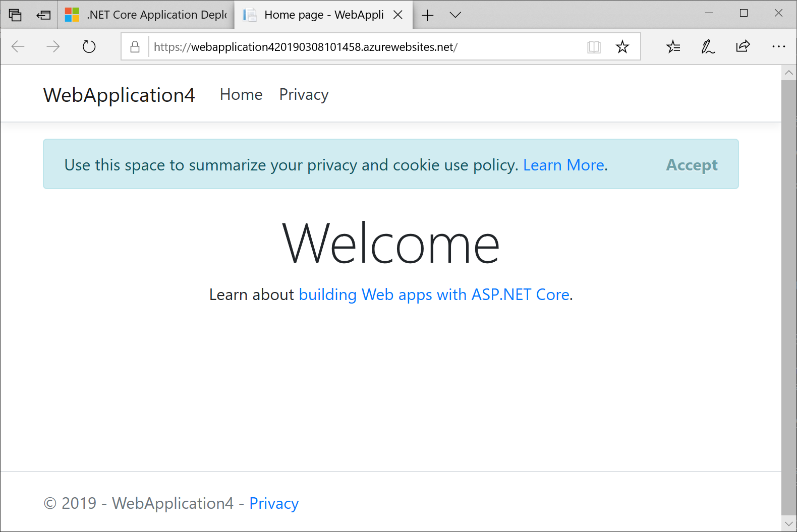Go forward to next page
The height and width of the screenshot is (532, 797).
pos(53,47)
